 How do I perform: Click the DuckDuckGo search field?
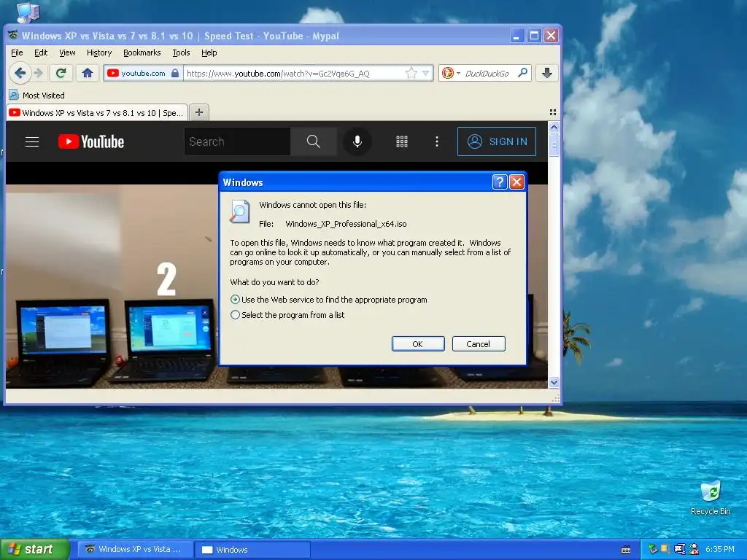[x=487, y=74]
